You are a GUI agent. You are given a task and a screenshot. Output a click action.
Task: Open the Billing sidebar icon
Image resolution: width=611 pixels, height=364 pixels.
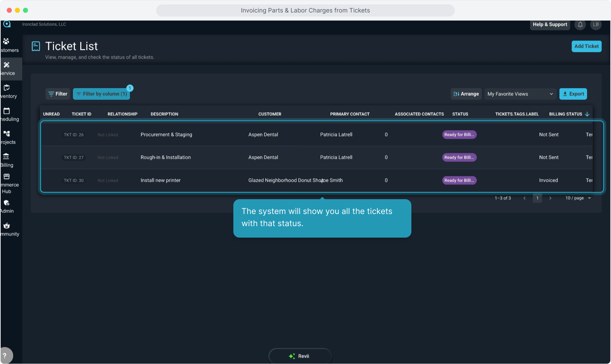[6, 156]
